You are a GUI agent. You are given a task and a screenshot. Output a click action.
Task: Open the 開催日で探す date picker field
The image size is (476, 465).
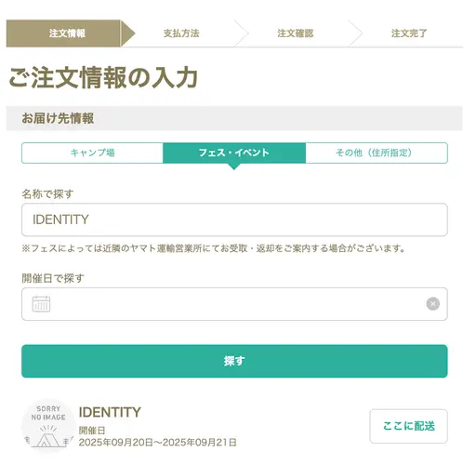pos(234,304)
